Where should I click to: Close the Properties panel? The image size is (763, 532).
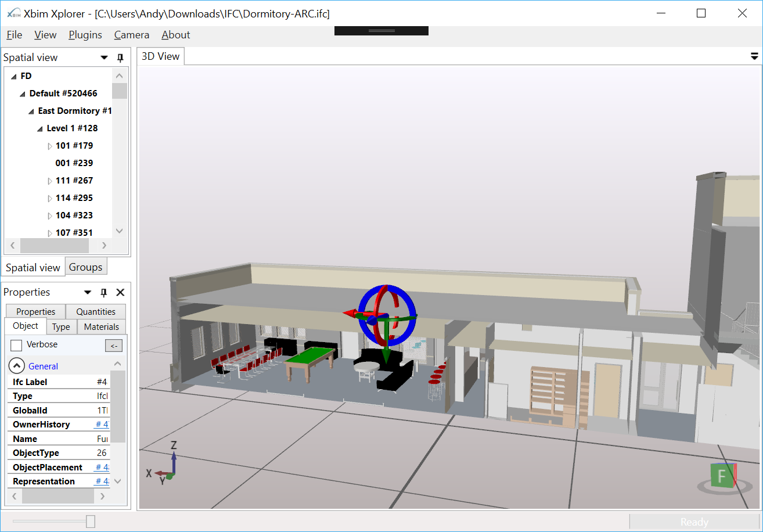click(x=120, y=292)
